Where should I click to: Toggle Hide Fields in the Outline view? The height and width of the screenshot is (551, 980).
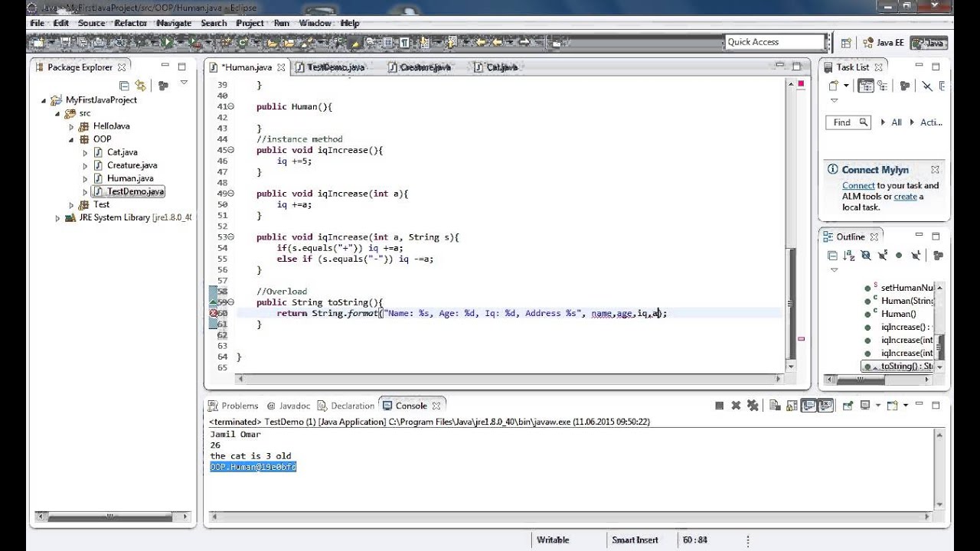point(866,256)
